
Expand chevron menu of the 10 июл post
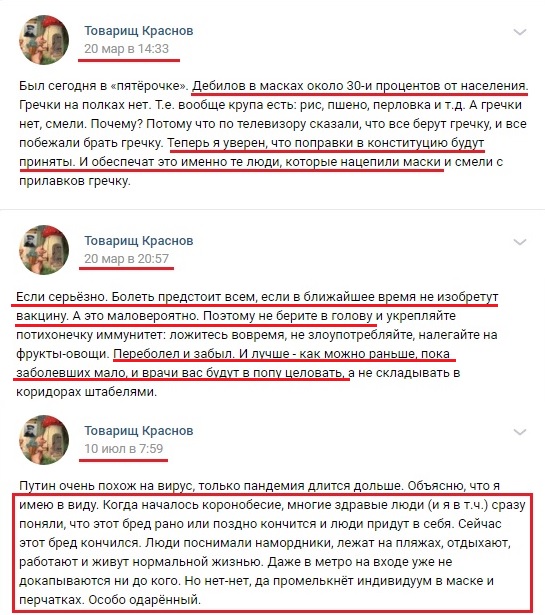click(x=520, y=432)
